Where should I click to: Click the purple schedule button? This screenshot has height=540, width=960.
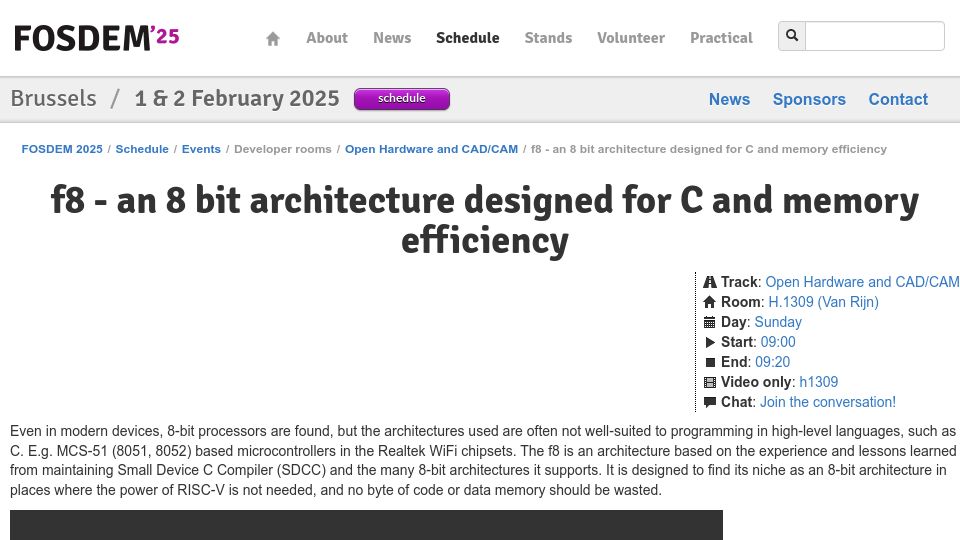(402, 99)
